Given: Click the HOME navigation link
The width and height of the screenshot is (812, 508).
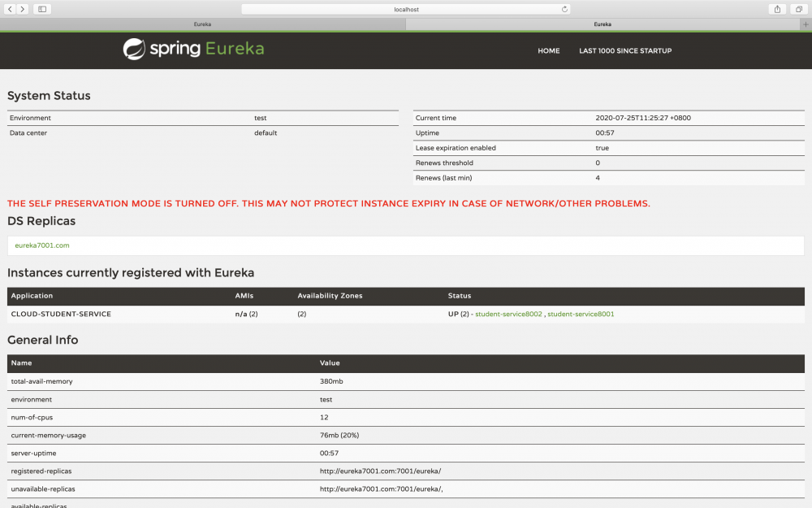Looking at the screenshot, I should pos(548,50).
